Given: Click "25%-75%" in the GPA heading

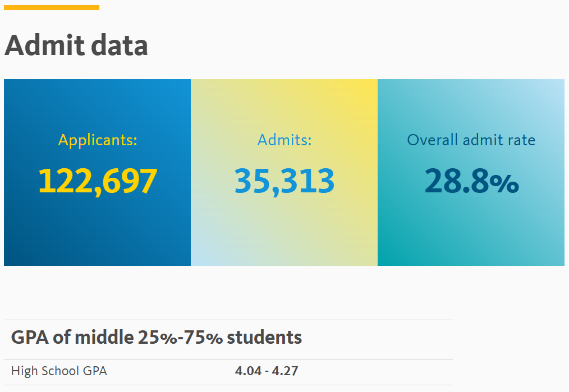Looking at the screenshot, I should click(x=180, y=338).
